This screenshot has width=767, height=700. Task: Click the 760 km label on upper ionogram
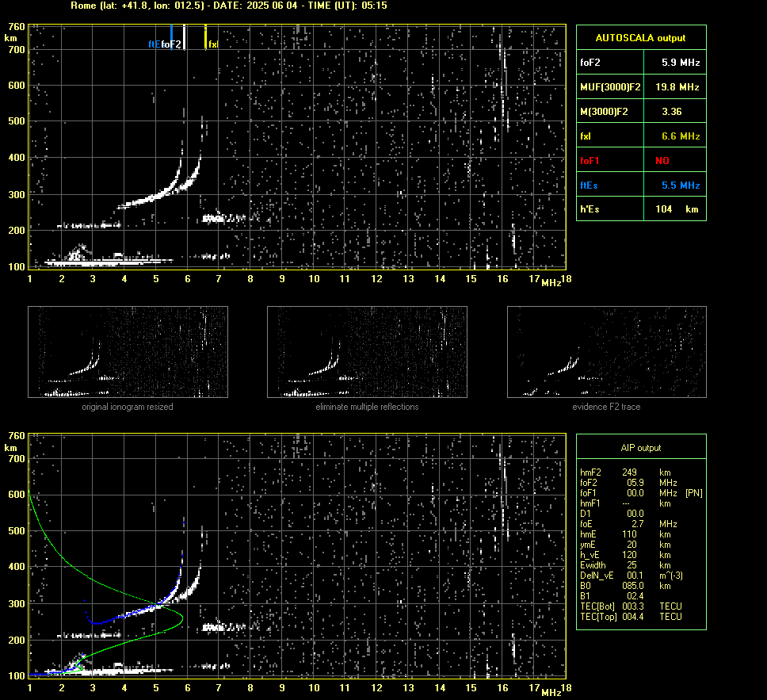pyautogui.click(x=17, y=27)
